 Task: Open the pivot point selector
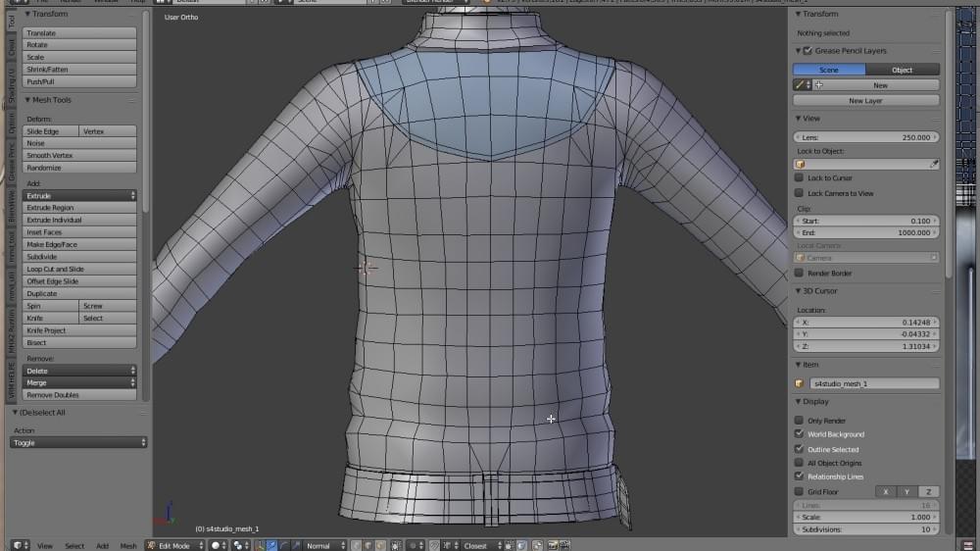pyautogui.click(x=241, y=545)
